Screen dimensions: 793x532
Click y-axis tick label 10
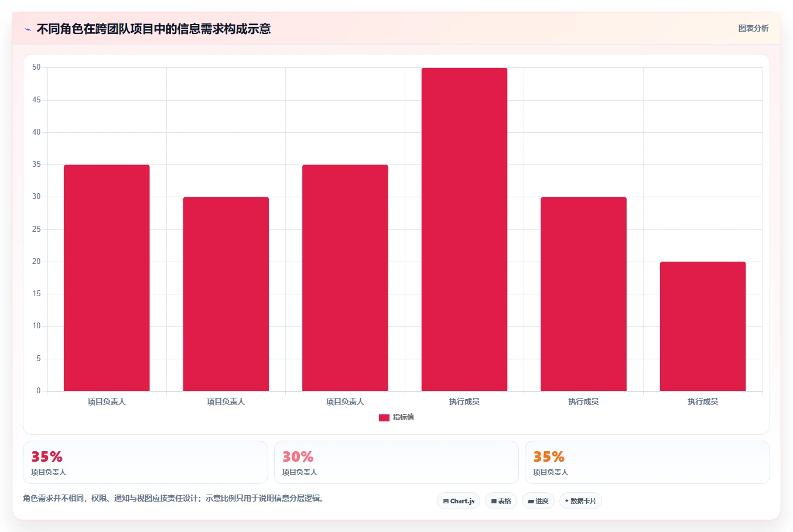point(37,326)
